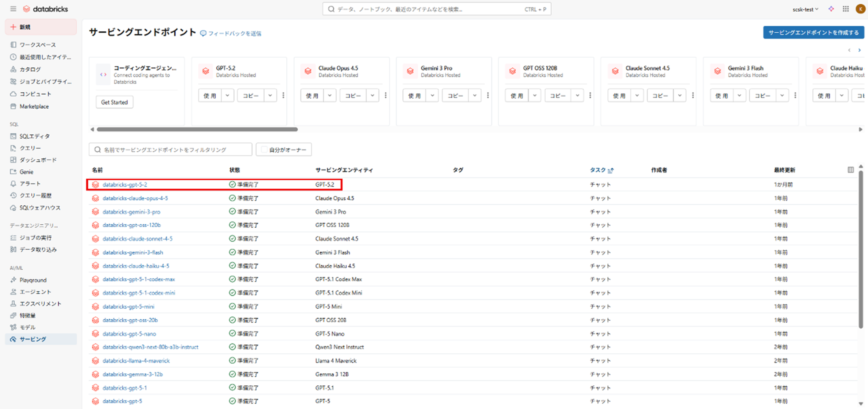Select SQLエディタ in the sidebar
Screen dimensions: 868x409
34,136
